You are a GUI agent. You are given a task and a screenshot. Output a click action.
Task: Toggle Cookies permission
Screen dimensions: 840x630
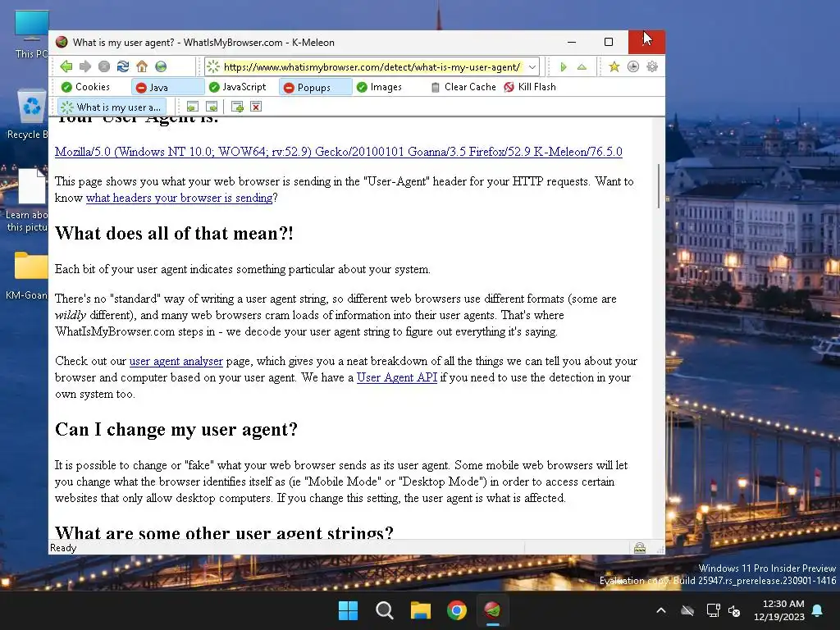coord(85,87)
